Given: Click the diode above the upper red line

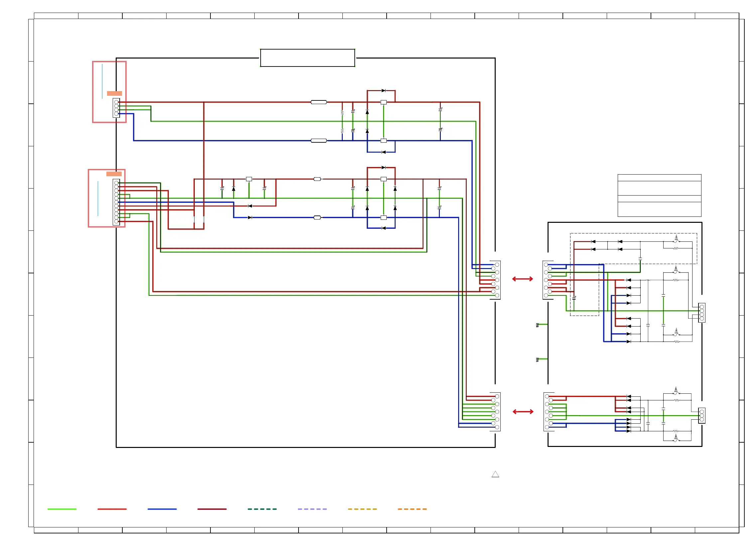Looking at the screenshot, I should pos(383,90).
